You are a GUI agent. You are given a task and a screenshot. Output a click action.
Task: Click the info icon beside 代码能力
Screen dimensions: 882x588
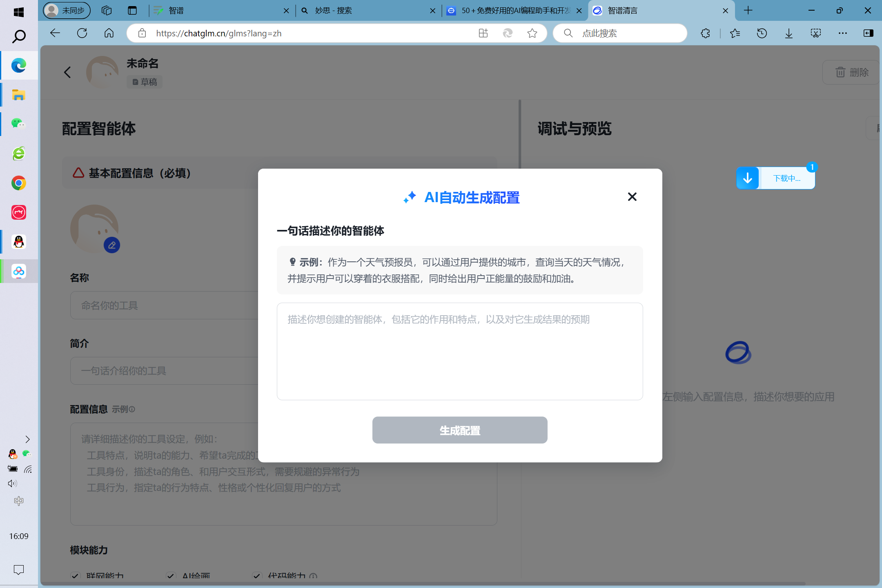[x=313, y=576]
